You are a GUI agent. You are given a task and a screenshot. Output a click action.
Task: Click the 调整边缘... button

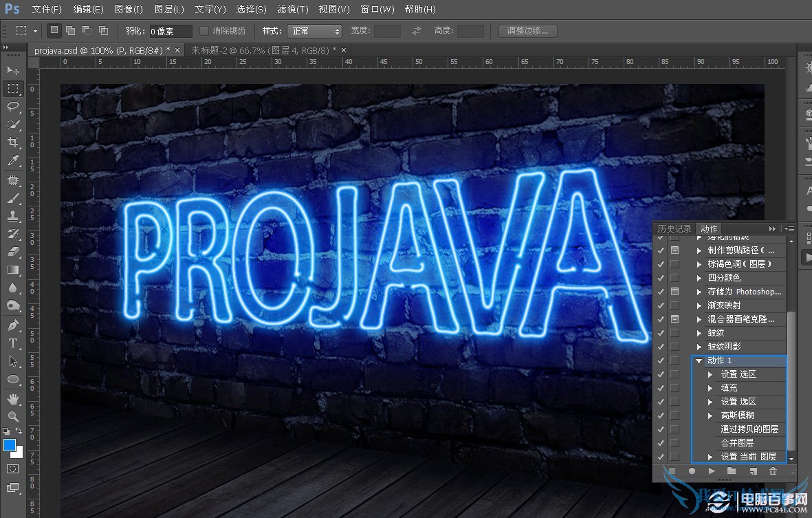[527, 31]
